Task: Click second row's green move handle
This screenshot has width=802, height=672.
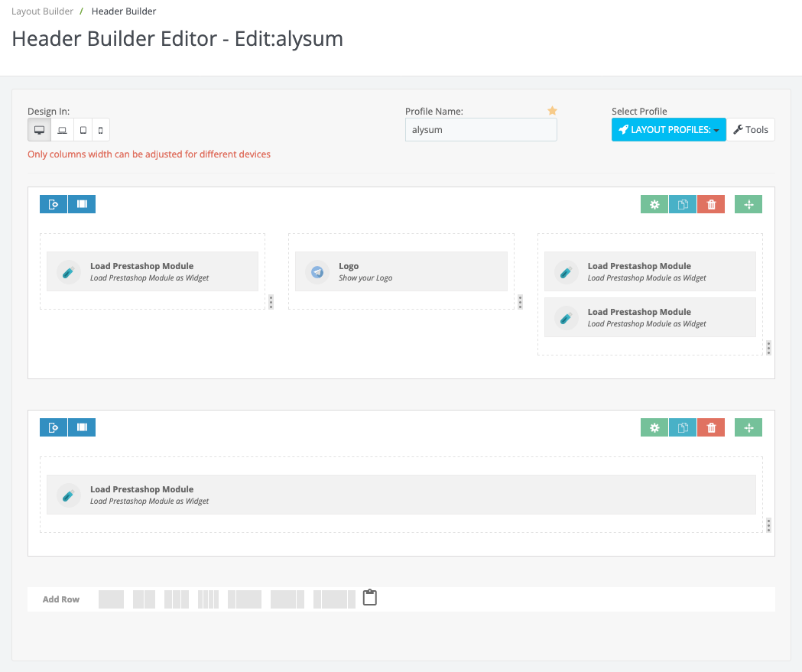Action: [x=748, y=427]
